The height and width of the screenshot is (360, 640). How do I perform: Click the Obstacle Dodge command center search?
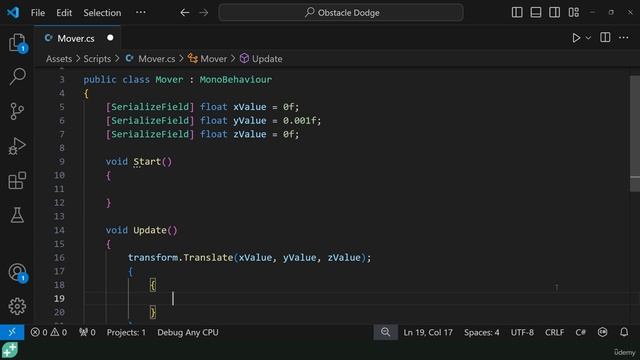click(341, 13)
